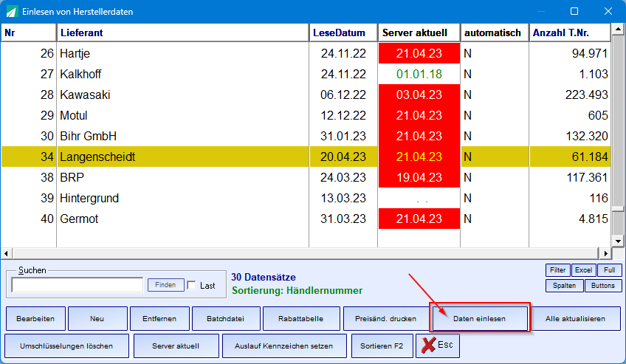Viewport: 626px width, 364px height.
Task: Click part count 132.320
Action: [587, 136]
